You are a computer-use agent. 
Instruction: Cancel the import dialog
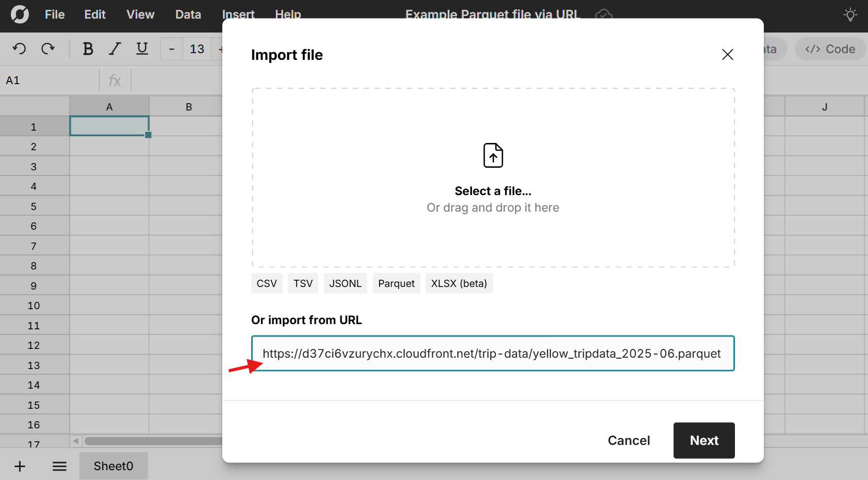[x=628, y=440]
